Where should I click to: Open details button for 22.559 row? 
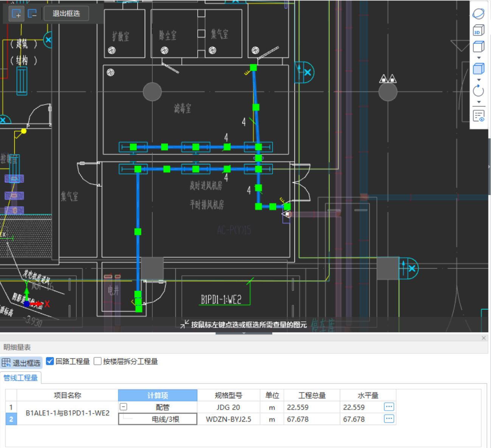pyautogui.click(x=389, y=407)
